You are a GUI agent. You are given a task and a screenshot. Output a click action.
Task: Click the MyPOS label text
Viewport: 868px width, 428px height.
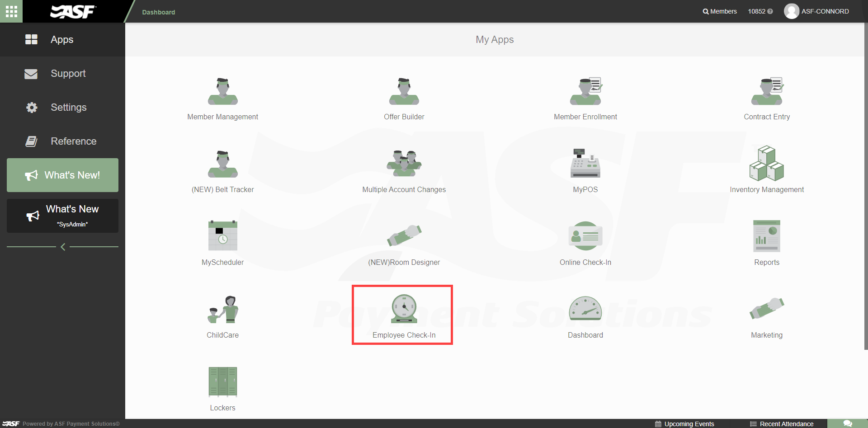[585, 189]
